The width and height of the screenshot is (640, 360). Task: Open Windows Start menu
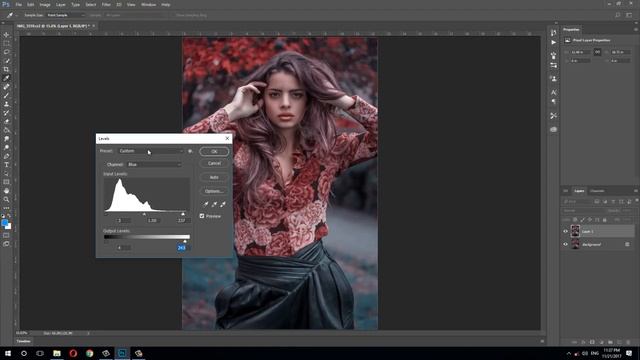pos(8,353)
